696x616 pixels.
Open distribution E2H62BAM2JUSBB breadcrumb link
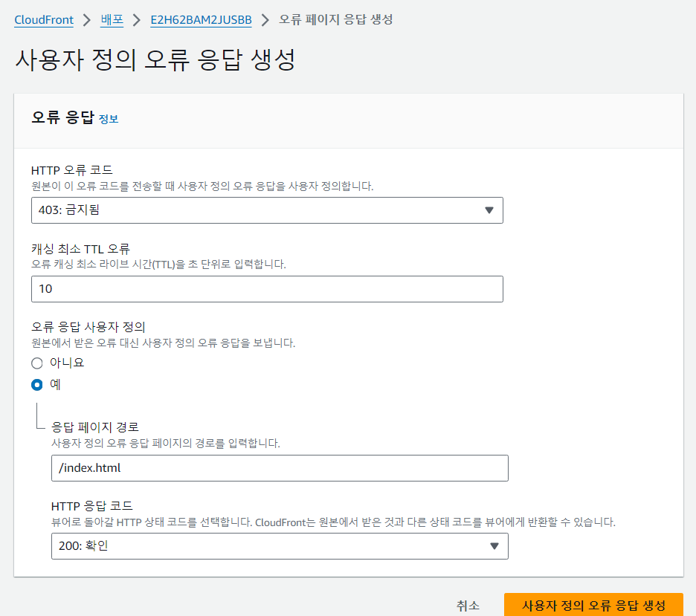coord(201,20)
